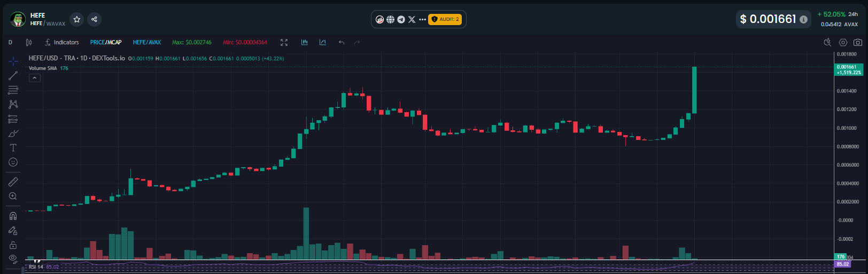This screenshot has height=274, width=868.
Task: Take a chart snapshot with camera icon
Action: pyautogui.click(x=858, y=42)
